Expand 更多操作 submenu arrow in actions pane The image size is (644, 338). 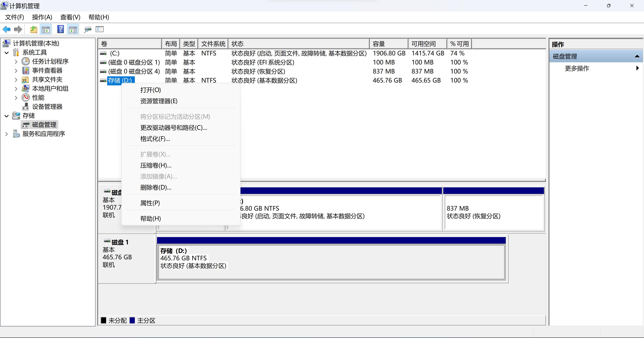pos(637,68)
